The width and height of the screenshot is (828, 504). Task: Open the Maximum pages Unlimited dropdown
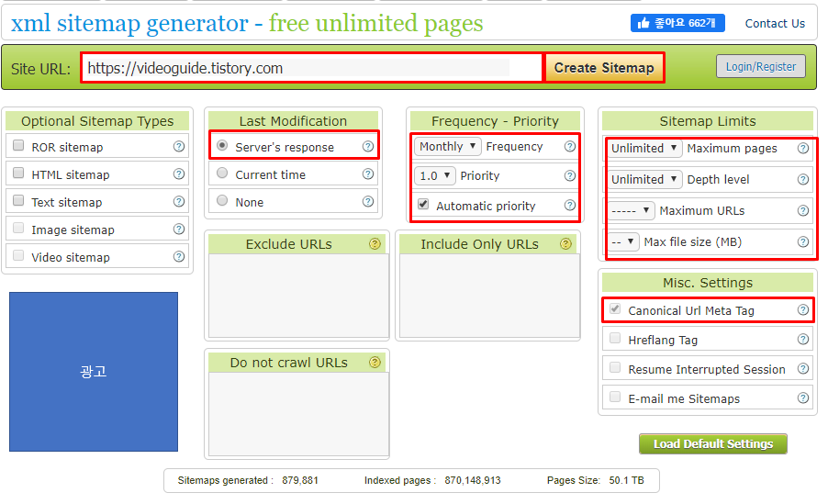tap(643, 149)
